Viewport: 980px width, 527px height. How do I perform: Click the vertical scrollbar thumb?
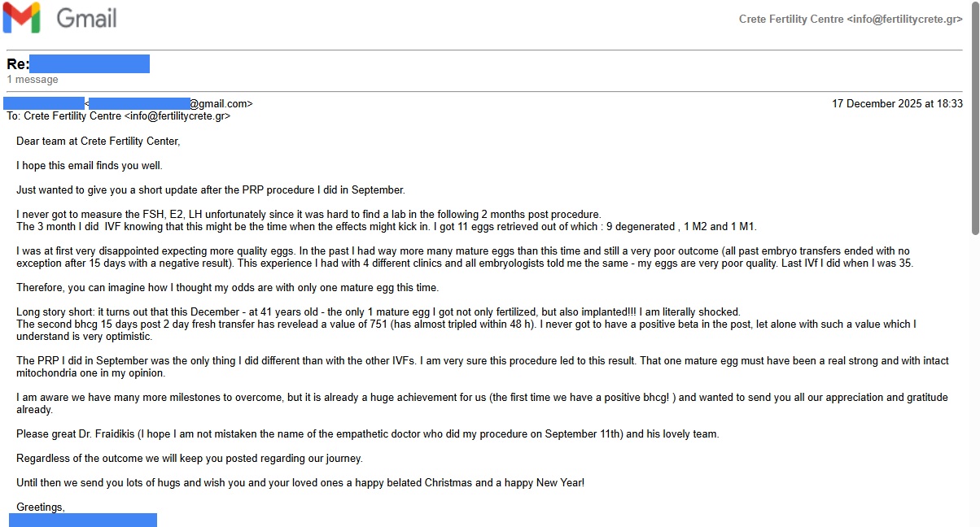973,122
